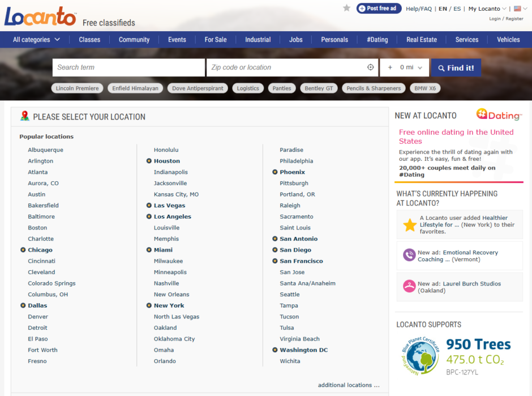Select Chicago from popular locations
This screenshot has width=532, height=396.
[x=40, y=250]
